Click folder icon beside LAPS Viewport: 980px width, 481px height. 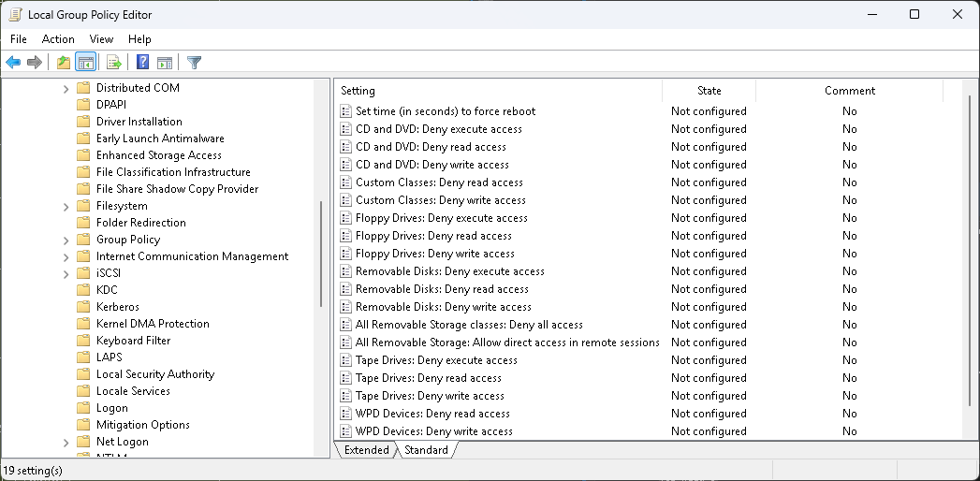coord(83,357)
